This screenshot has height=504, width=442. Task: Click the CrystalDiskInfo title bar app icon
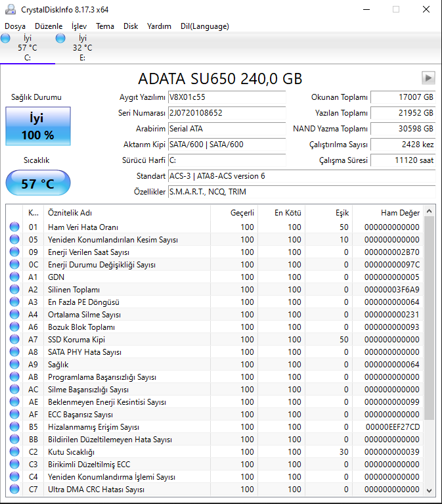click(x=11, y=9)
